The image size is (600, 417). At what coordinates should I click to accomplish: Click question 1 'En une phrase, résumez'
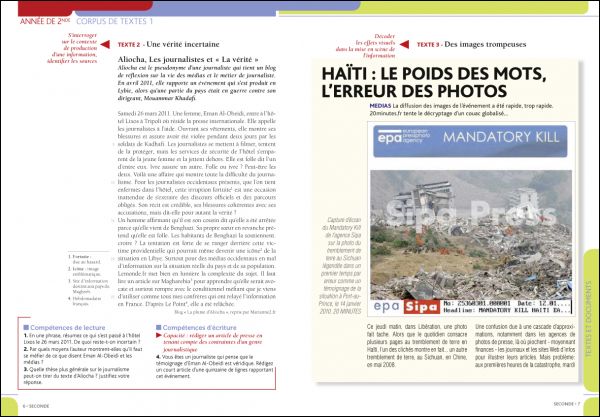(x=82, y=339)
